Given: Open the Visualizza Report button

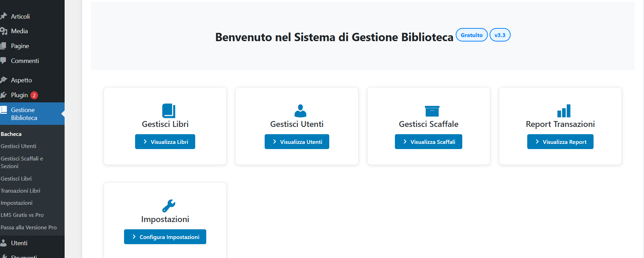Looking at the screenshot, I should [560, 142].
